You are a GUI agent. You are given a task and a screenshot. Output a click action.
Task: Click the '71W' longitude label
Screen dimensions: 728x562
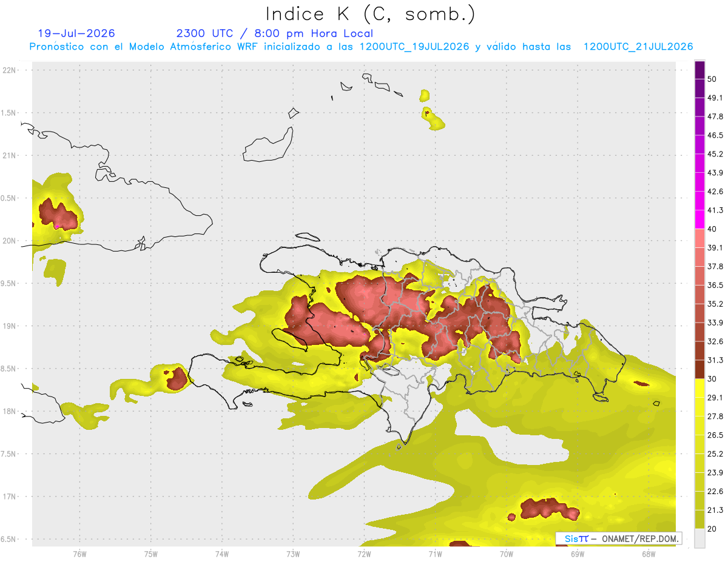click(435, 554)
